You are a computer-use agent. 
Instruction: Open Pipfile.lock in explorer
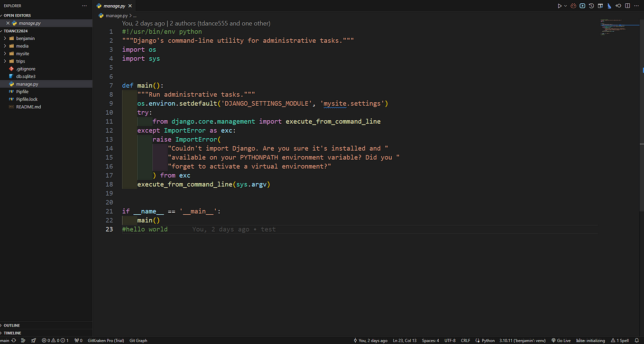[27, 99]
